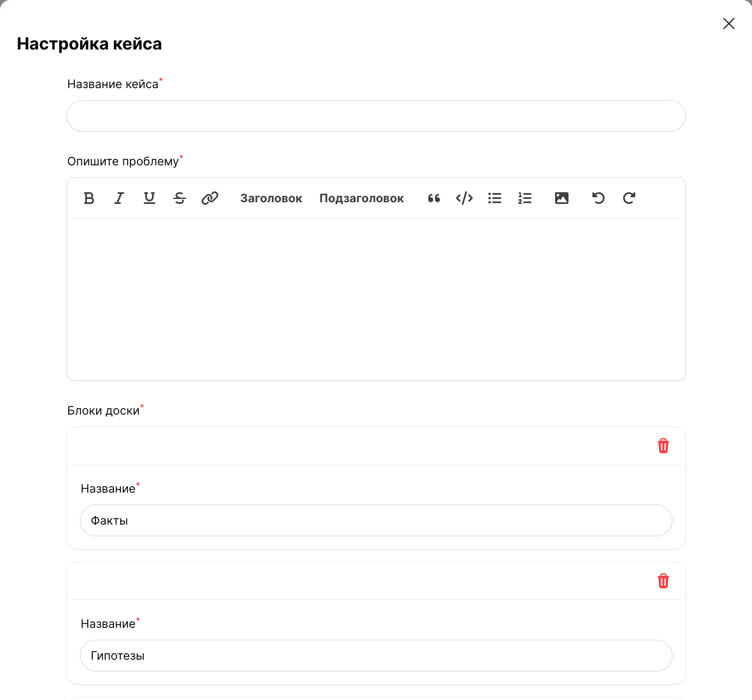Create a bulleted list

point(495,198)
